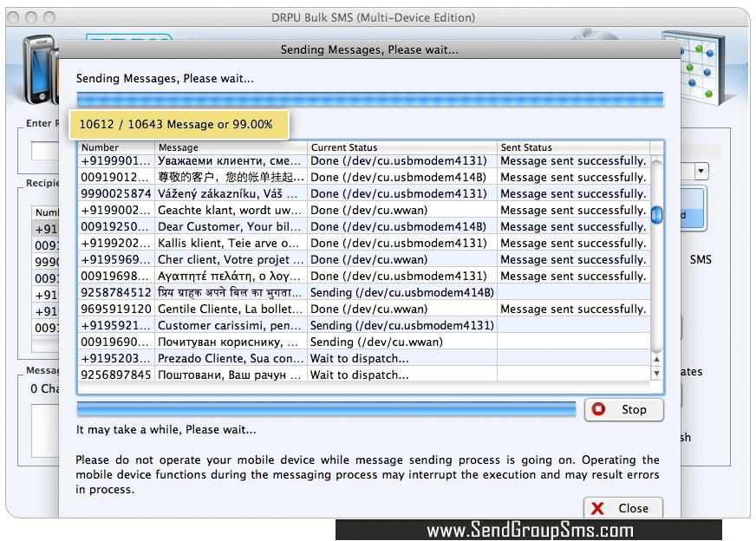The height and width of the screenshot is (541, 756).
Task: Select the row with number 9258784512
Action: click(364, 293)
